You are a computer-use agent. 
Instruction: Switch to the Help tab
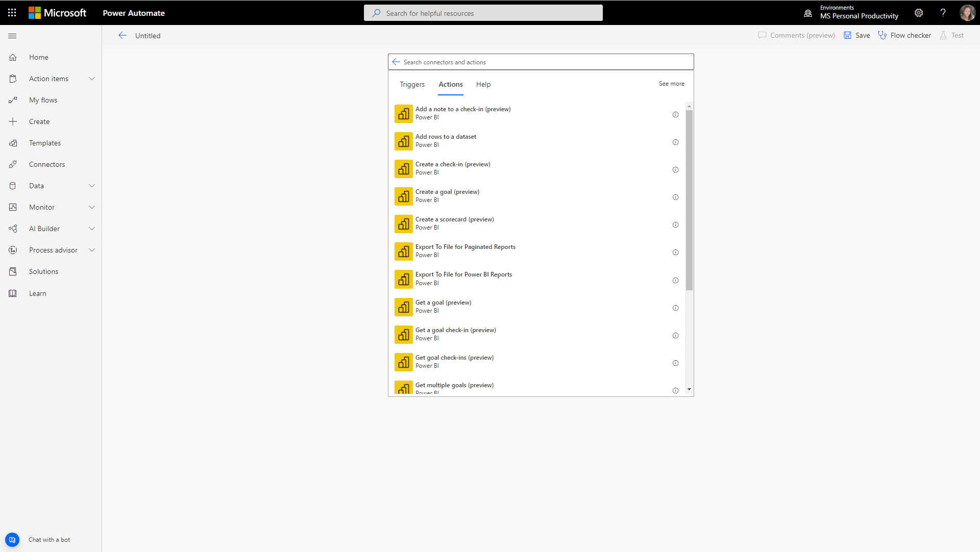coord(483,84)
